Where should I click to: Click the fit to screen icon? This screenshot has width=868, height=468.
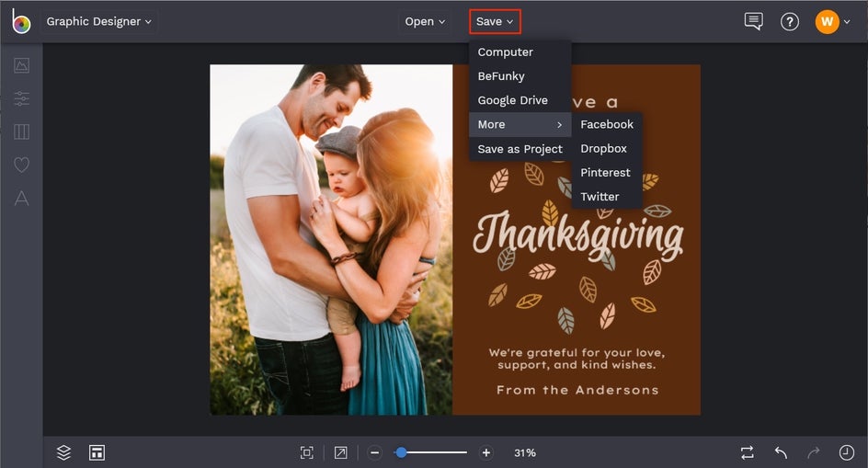(307, 452)
